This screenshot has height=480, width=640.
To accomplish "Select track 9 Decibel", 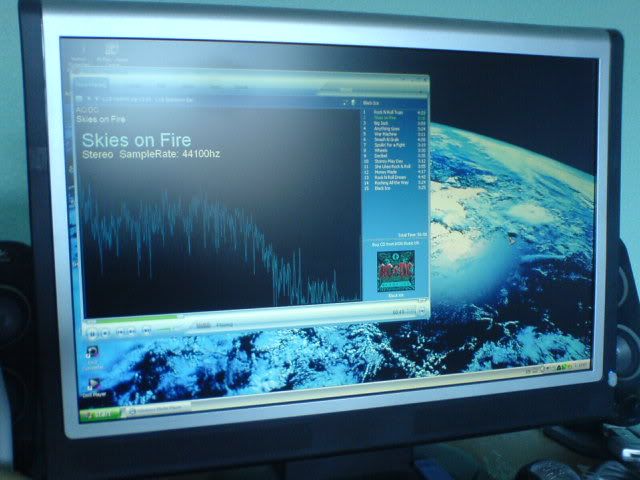I will pyautogui.click(x=394, y=156).
